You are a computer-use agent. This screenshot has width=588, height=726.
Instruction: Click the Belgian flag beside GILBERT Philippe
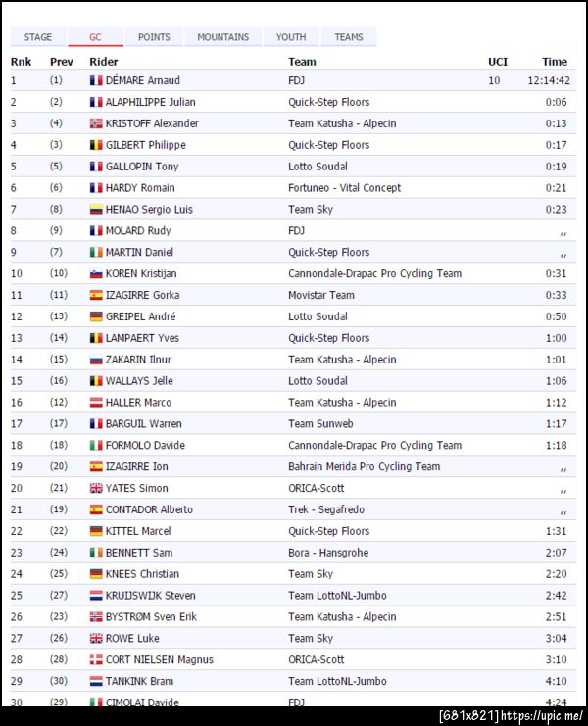pos(96,145)
